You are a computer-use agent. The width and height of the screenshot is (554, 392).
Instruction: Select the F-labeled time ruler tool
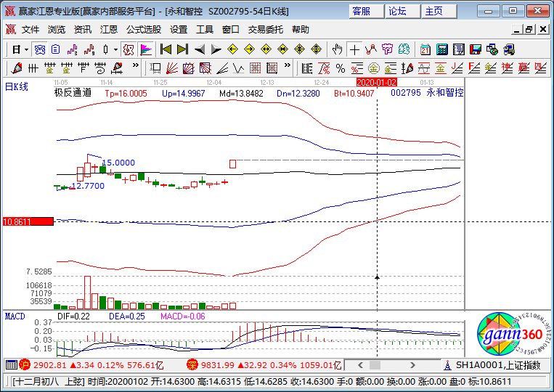coord(83,68)
